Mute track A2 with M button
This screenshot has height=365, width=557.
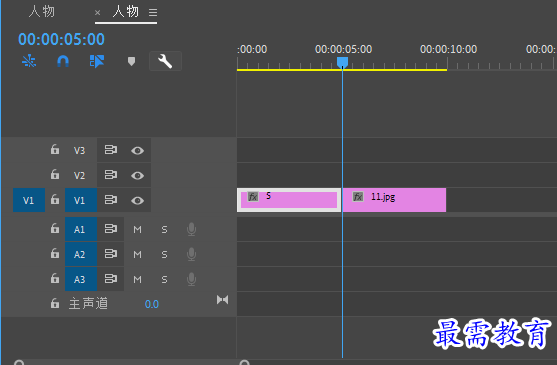coord(137,255)
